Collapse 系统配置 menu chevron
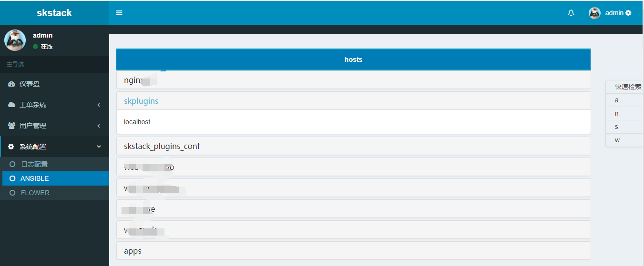The height and width of the screenshot is (266, 644). 99,147
